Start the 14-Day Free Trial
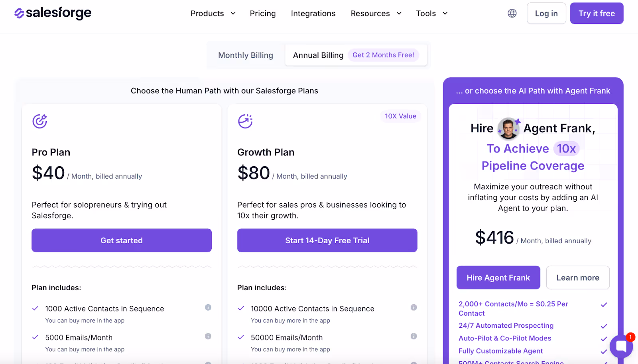638x364 pixels. (327, 240)
